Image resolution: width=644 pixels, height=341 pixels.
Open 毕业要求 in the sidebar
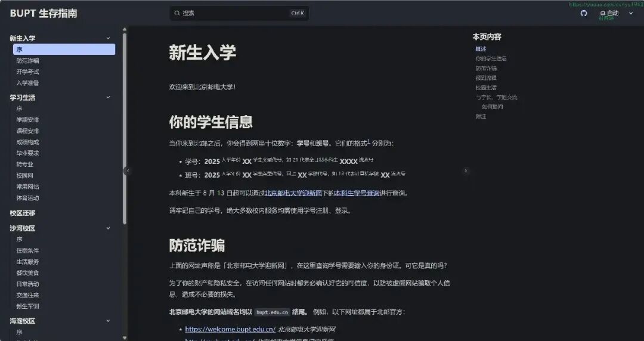(27, 153)
